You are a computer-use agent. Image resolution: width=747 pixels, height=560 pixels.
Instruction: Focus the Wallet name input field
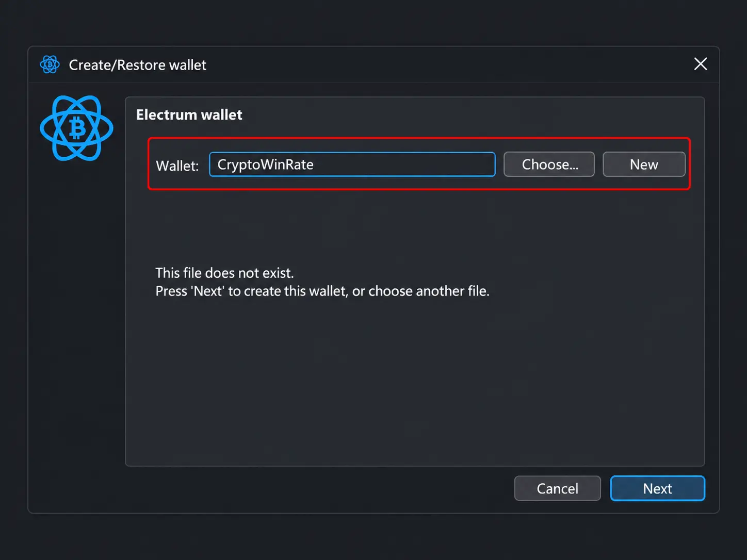[x=352, y=164]
